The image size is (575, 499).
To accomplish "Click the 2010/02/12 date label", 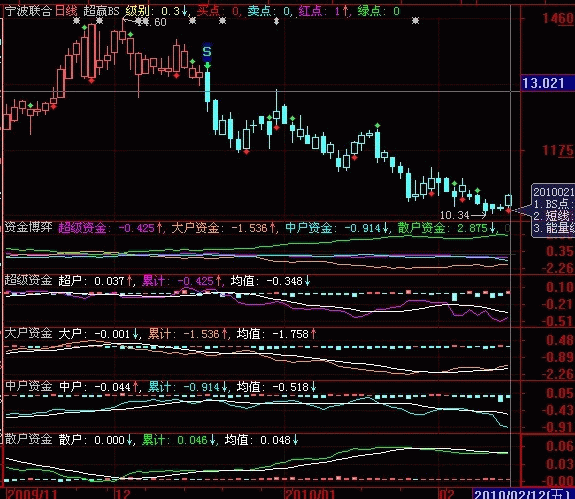I will coord(523,494).
